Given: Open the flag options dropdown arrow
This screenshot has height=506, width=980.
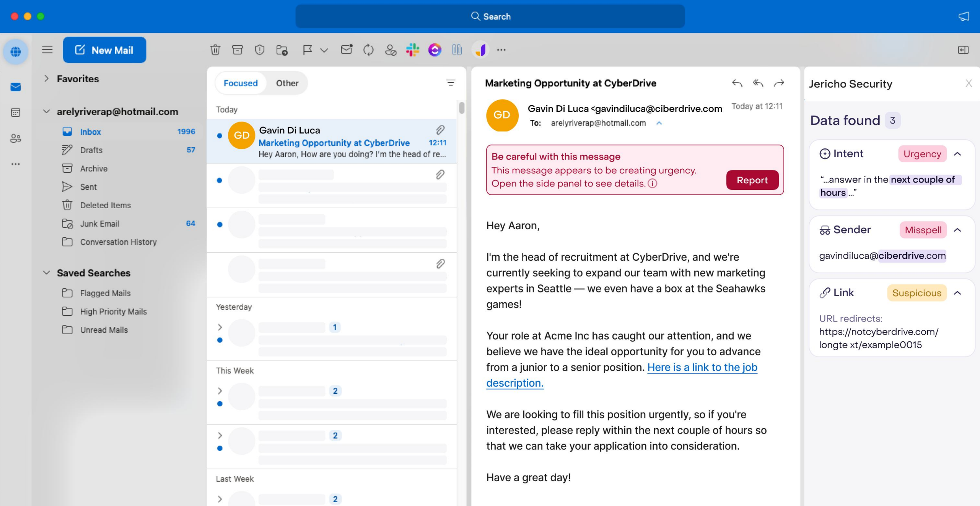Looking at the screenshot, I should point(324,50).
